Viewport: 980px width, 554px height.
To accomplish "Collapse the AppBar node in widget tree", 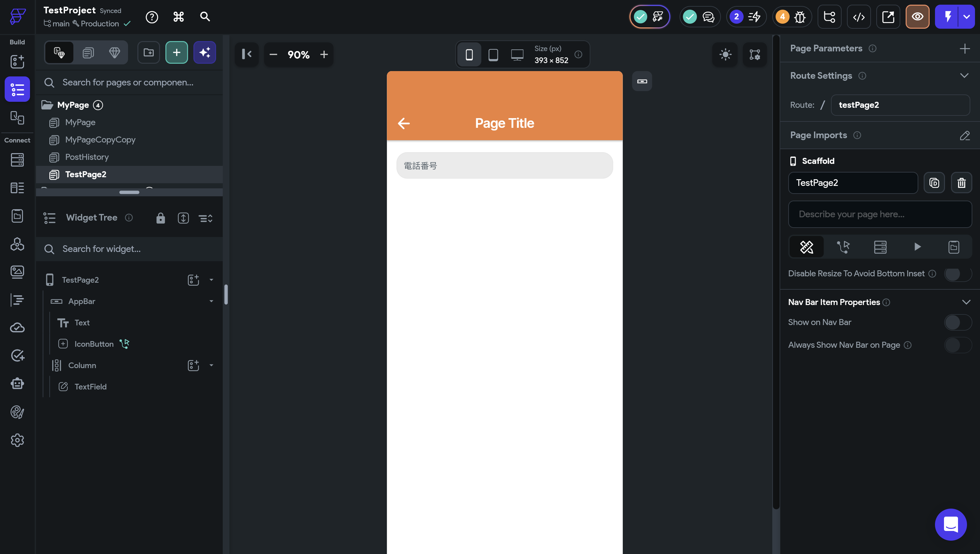I will point(211,301).
